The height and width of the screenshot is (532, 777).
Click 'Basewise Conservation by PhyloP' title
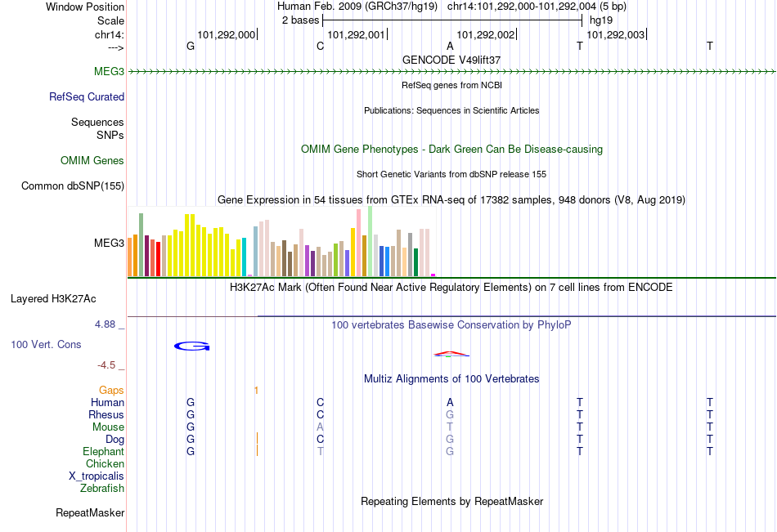tap(451, 325)
